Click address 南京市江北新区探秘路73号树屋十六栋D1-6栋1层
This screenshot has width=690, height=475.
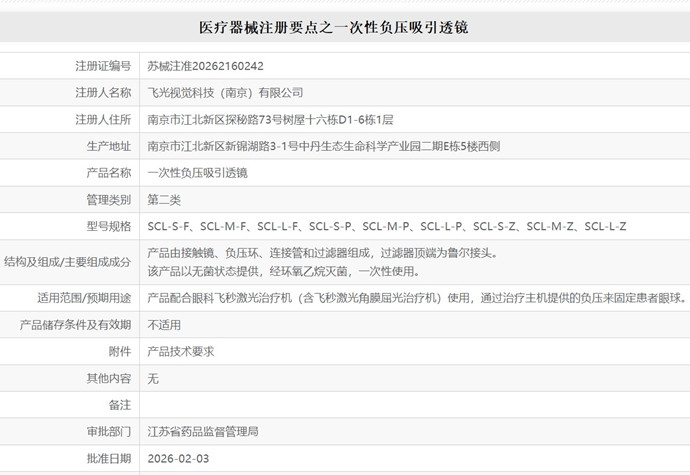pyautogui.click(x=271, y=120)
